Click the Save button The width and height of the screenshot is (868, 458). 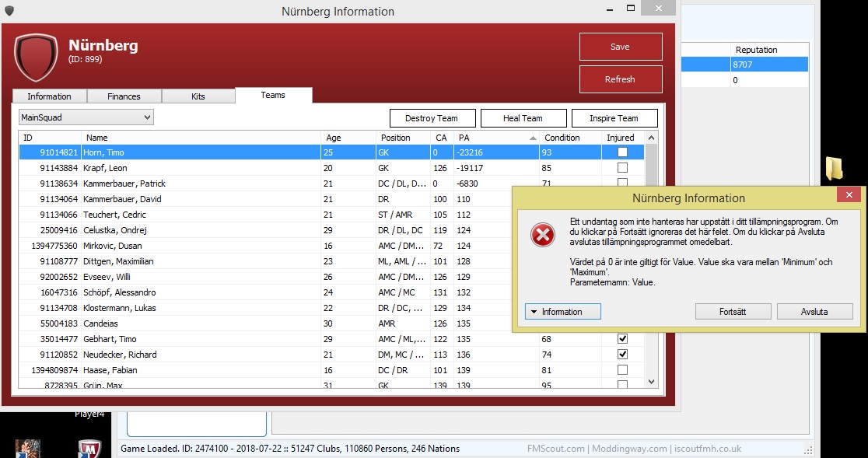coord(620,47)
